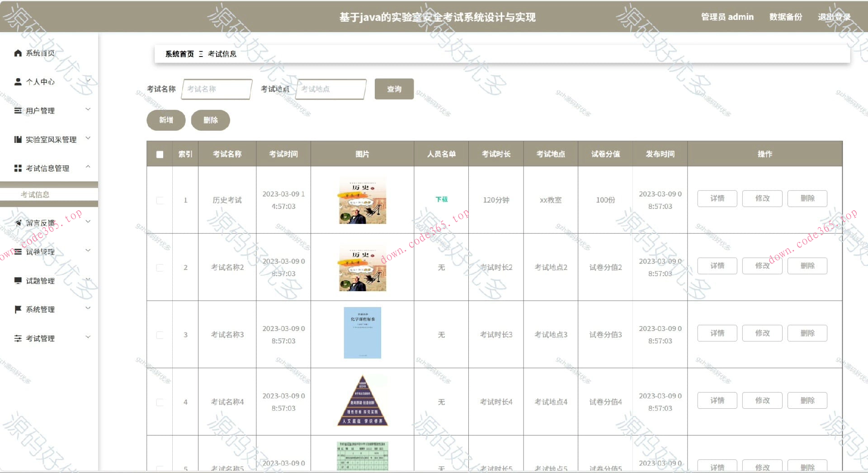868x473 pixels.
Task: Click 删除 for 考试名称3 row
Action: (x=807, y=333)
